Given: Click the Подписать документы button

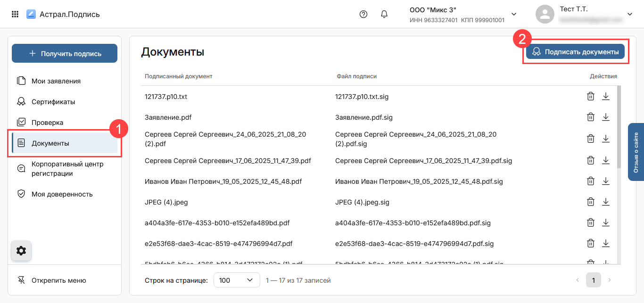Looking at the screenshot, I should [x=575, y=52].
